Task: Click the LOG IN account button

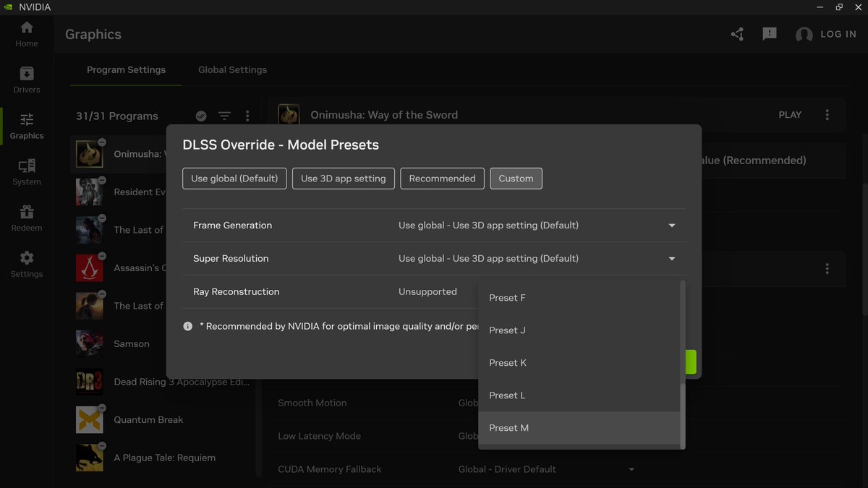Action: [825, 34]
